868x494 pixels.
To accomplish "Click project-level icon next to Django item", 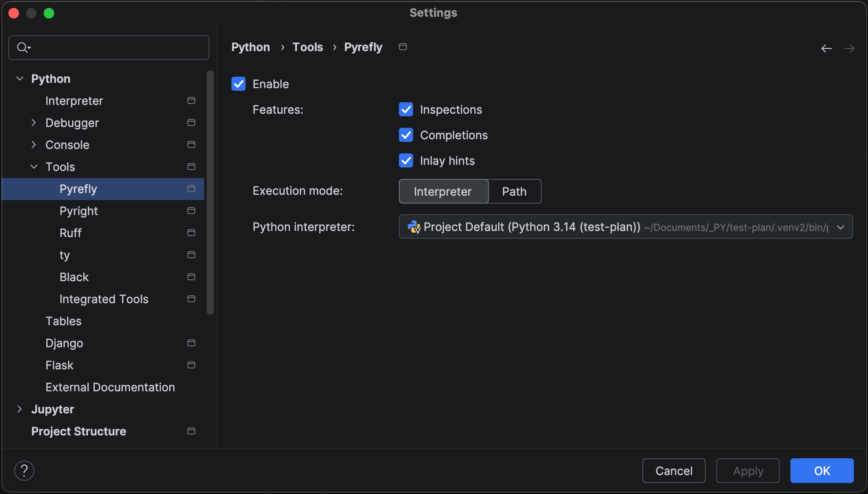I will pos(191,343).
